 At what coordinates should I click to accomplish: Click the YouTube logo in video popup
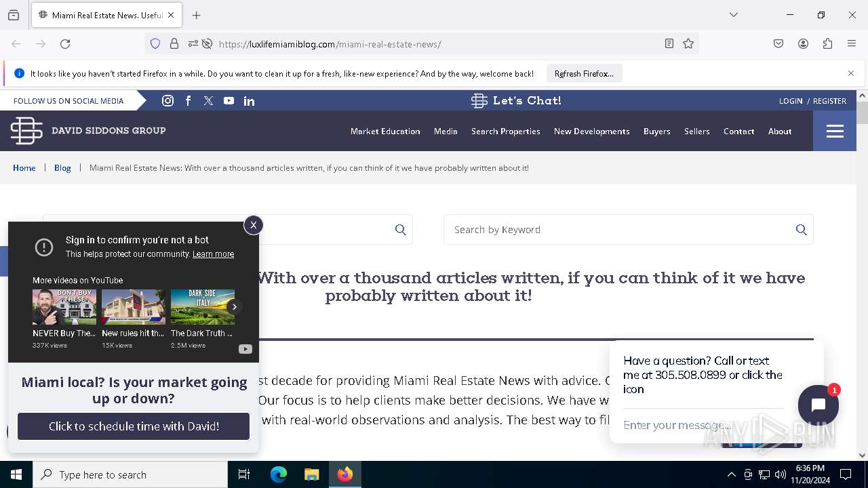(245, 349)
